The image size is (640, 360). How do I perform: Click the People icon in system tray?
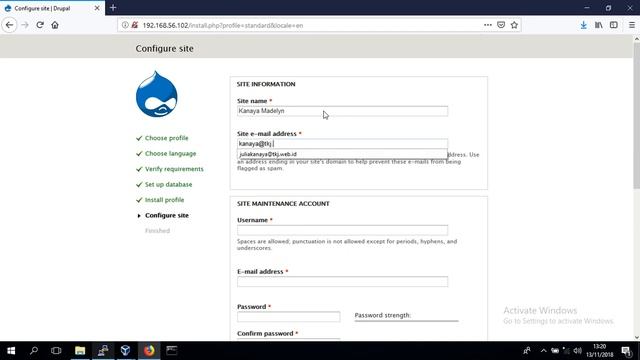[x=527, y=351]
